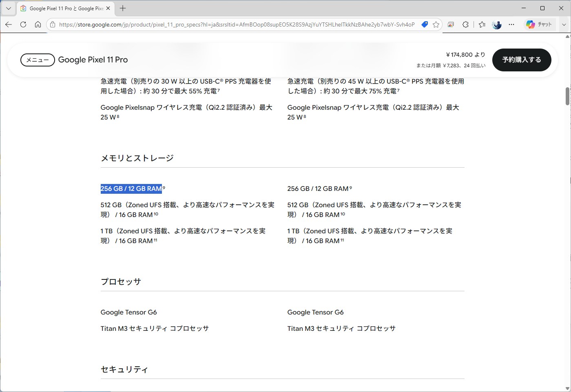Click the 45 W USB-C PPS fast charging text
The image size is (571, 392).
[x=376, y=86]
